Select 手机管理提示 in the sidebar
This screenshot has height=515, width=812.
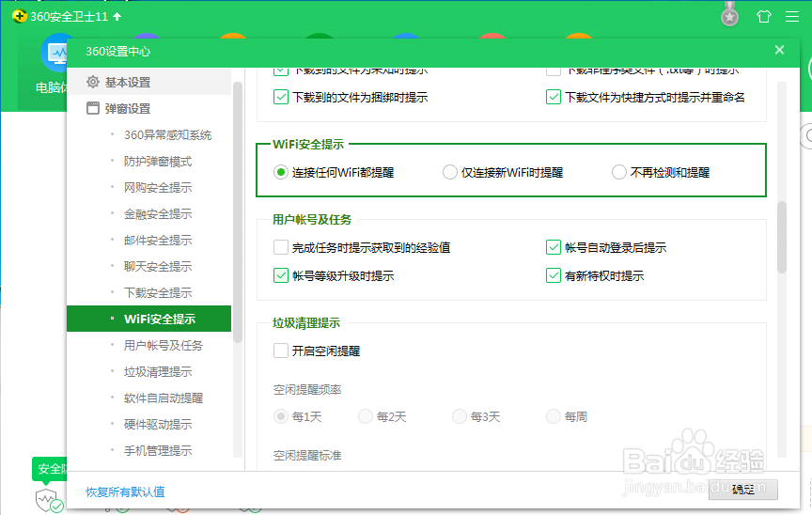[x=158, y=451]
